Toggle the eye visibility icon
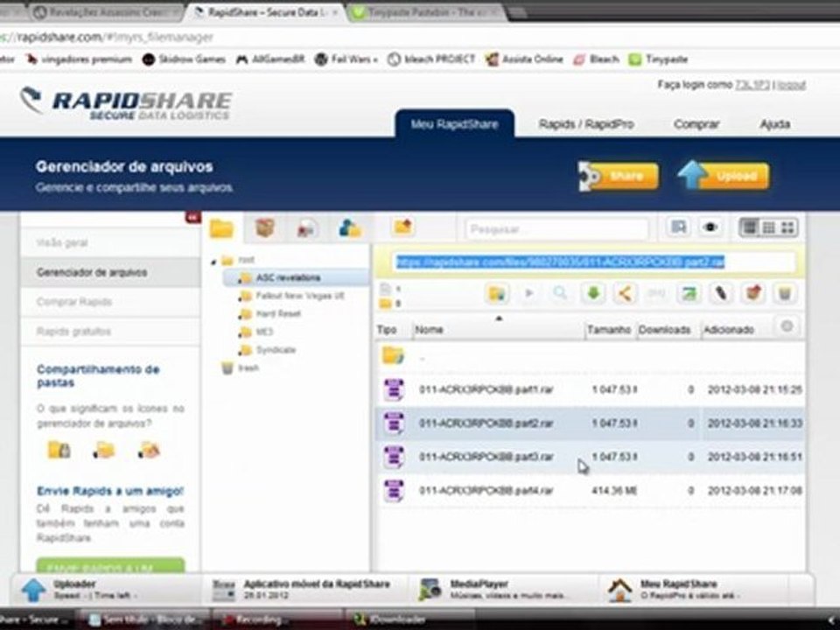This screenshot has width=840, height=630. click(710, 227)
